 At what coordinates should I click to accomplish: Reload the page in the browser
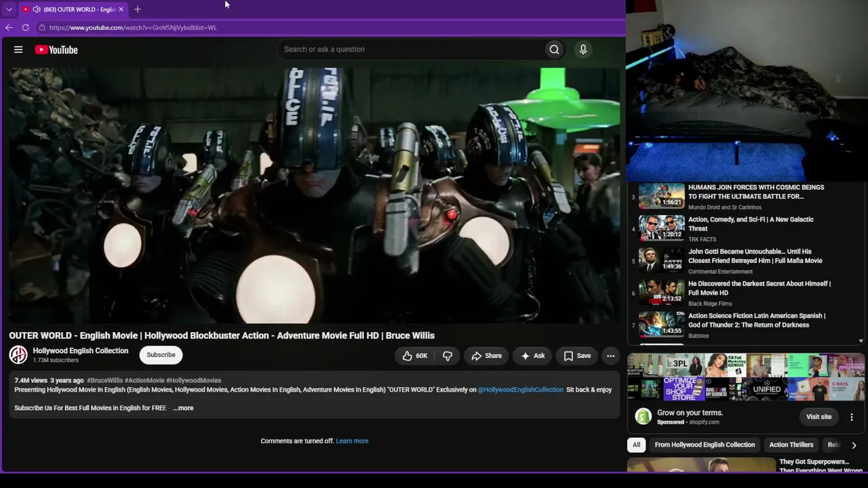pyautogui.click(x=26, y=28)
